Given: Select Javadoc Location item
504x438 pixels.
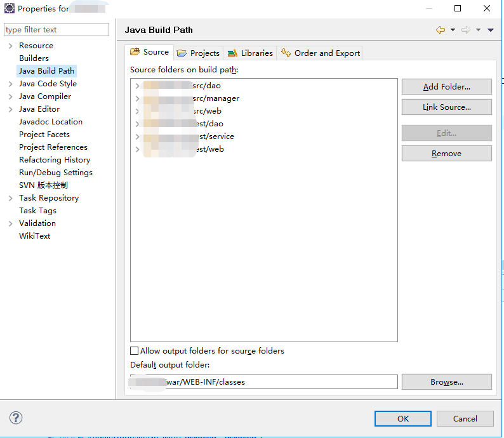Looking at the screenshot, I should [x=51, y=122].
